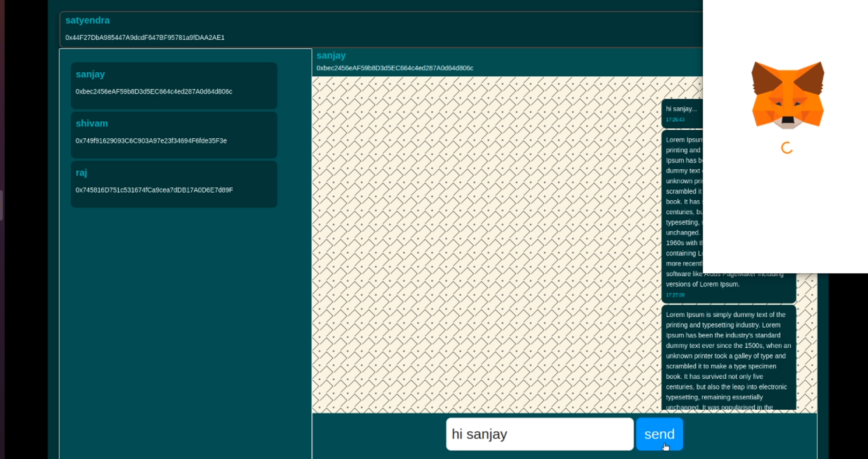Click the 17:26:43 message timestamp
868x459 pixels.
point(675,120)
